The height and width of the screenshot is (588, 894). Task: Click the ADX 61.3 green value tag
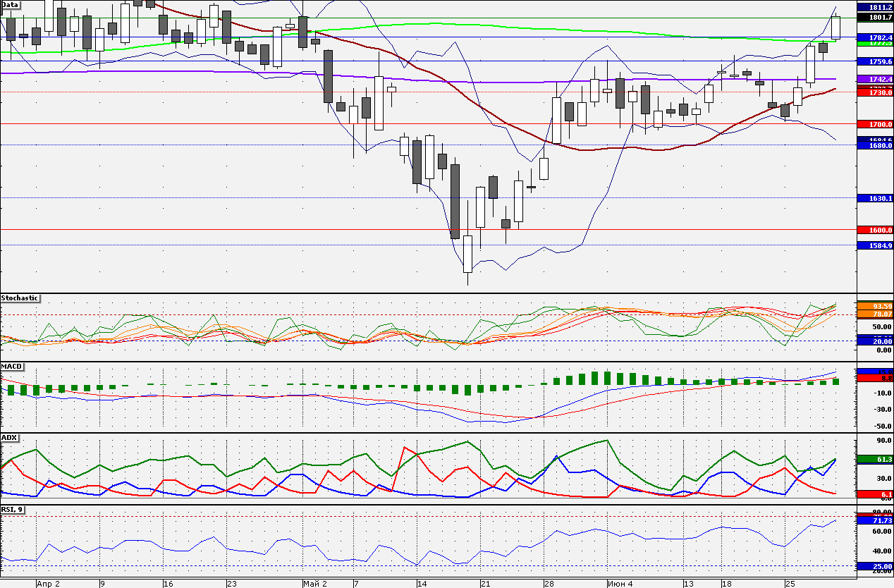(x=875, y=459)
